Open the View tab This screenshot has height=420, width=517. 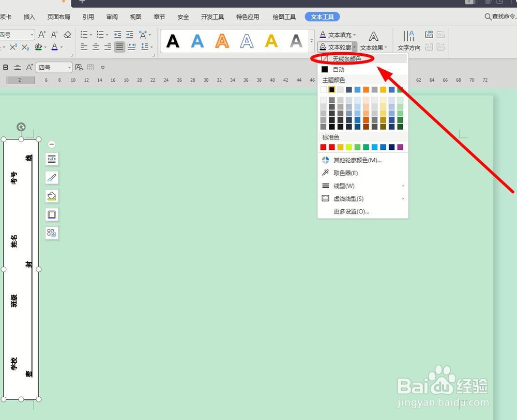tap(135, 17)
